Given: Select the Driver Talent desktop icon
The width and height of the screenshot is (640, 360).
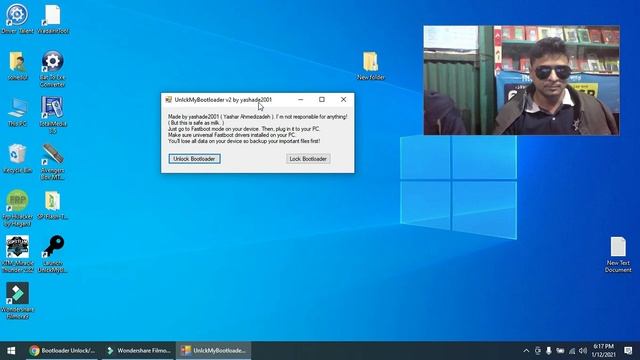Looking at the screenshot, I should [17, 19].
